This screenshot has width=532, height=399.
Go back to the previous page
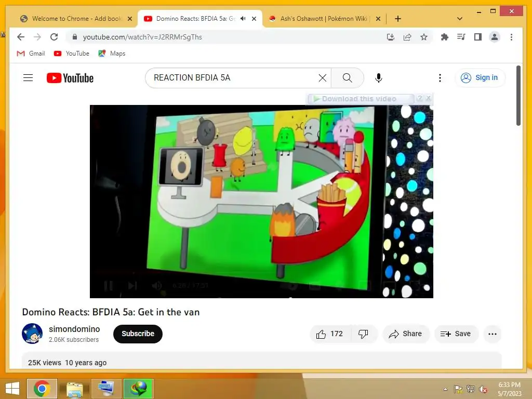click(21, 37)
